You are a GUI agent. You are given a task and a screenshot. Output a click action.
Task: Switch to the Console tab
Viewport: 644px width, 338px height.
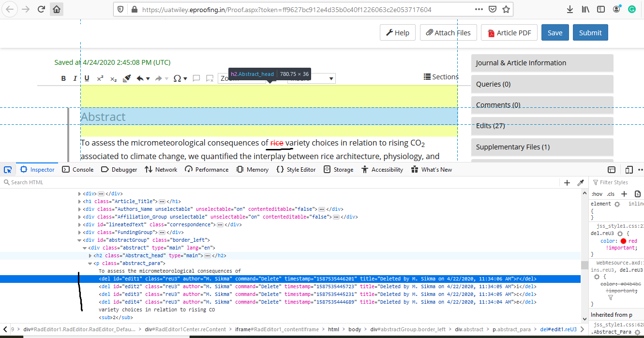[x=78, y=170]
